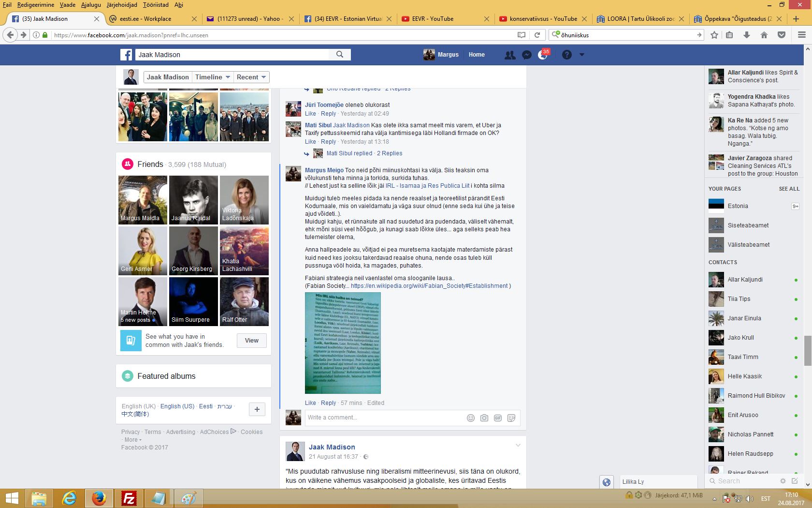Add a language with the plus button
This screenshot has height=508, width=812.
click(x=257, y=409)
